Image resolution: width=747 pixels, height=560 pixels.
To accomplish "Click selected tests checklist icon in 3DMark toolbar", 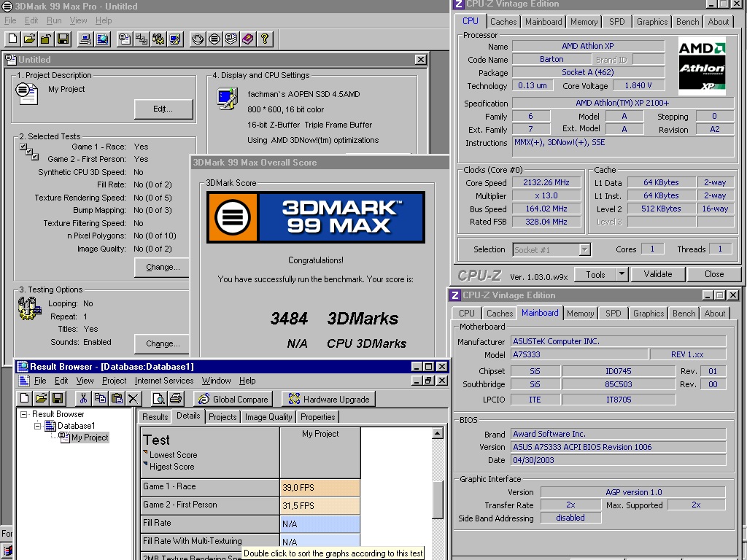I will click(142, 39).
